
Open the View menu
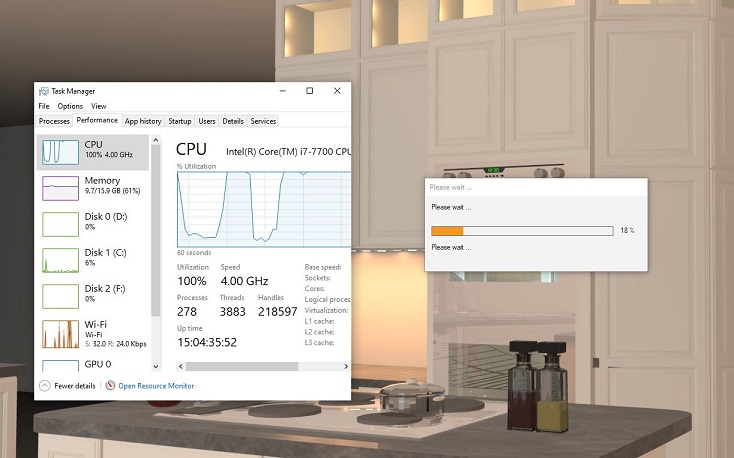[98, 106]
